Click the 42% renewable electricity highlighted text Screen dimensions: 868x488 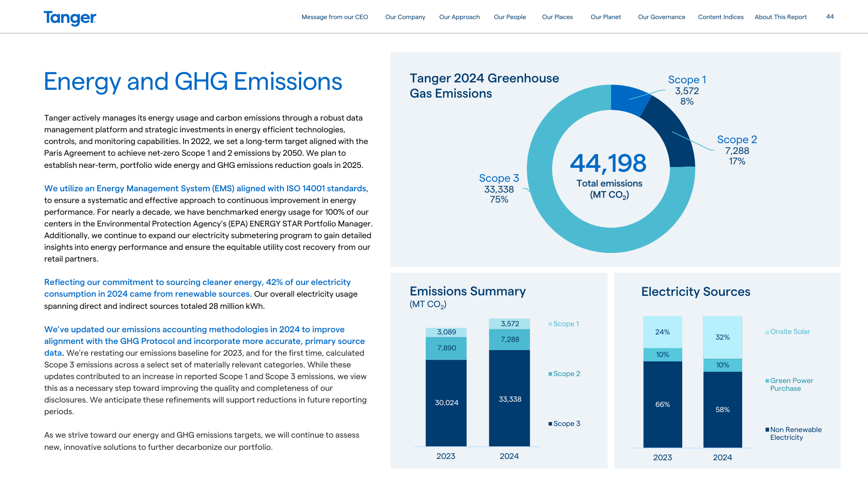(x=197, y=288)
